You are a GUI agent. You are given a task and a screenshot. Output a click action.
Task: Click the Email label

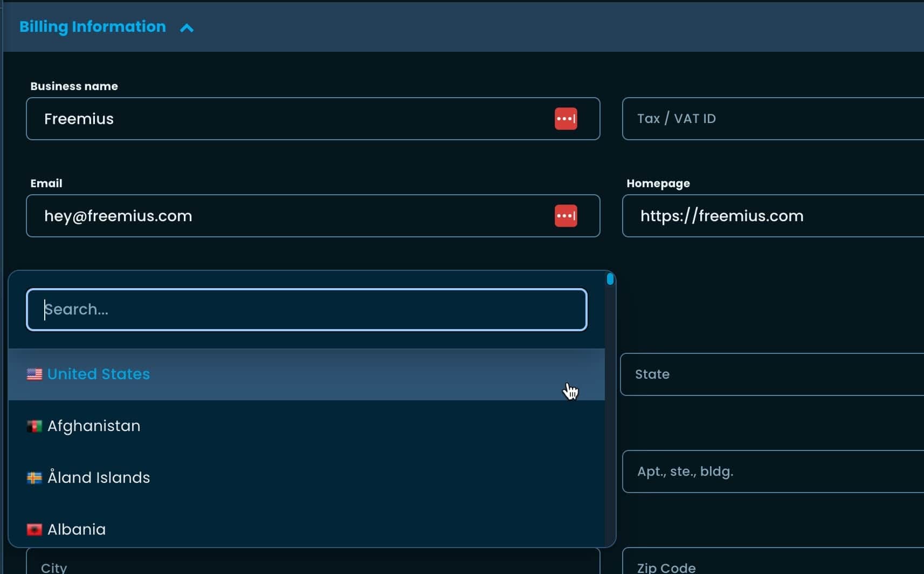click(46, 183)
